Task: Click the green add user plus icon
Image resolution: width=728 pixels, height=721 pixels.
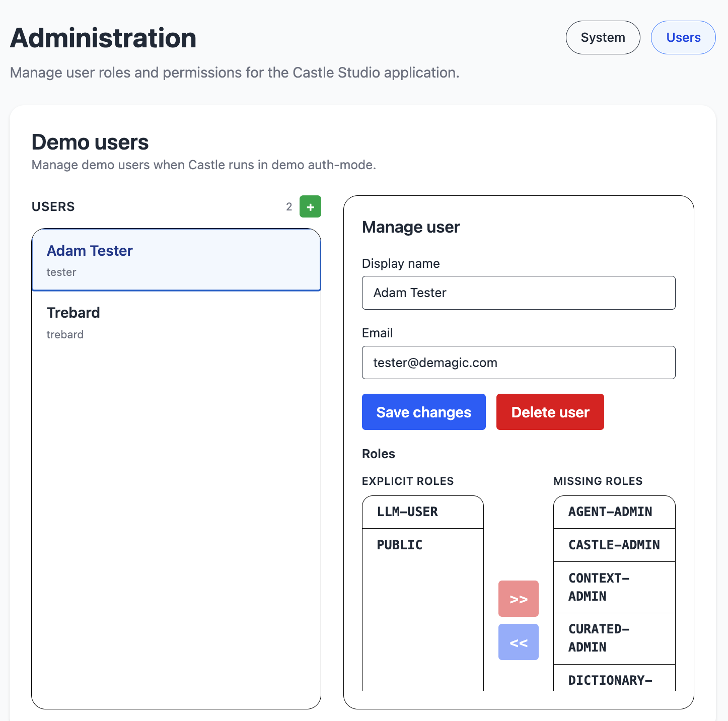Action: tap(310, 206)
